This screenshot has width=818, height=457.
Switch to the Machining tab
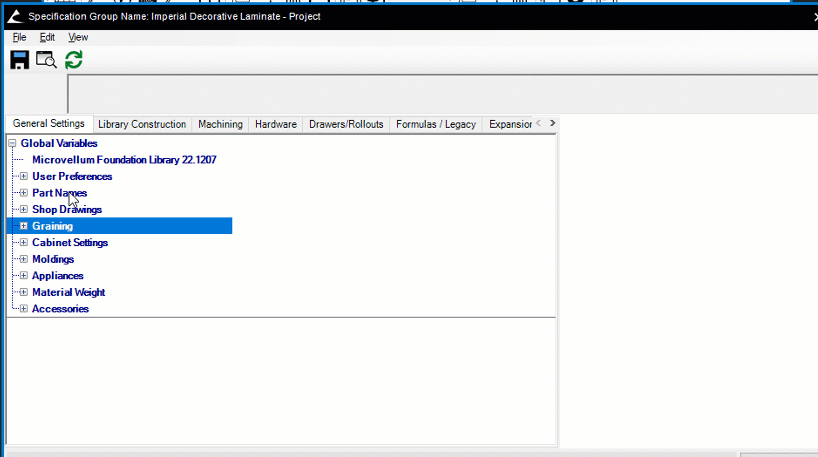click(220, 124)
